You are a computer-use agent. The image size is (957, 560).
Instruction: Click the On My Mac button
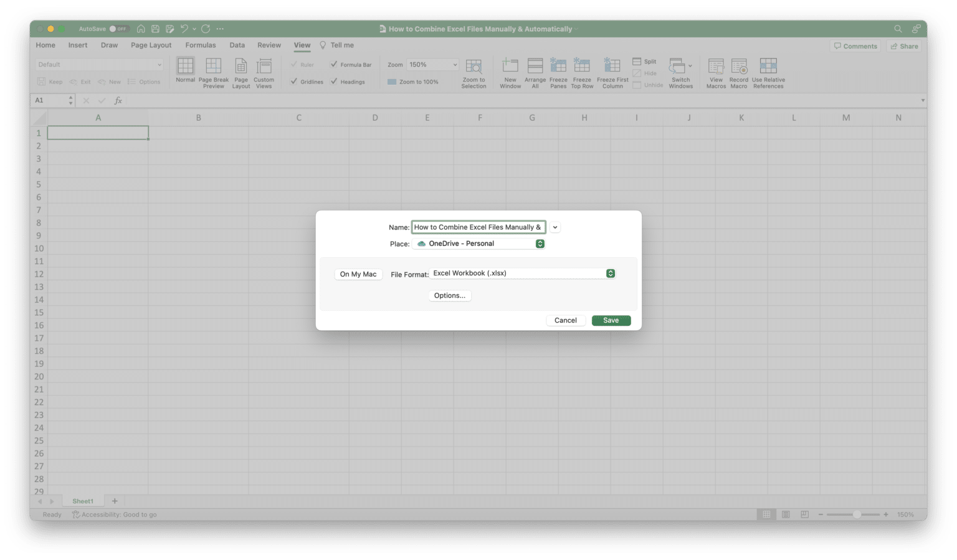tap(358, 274)
